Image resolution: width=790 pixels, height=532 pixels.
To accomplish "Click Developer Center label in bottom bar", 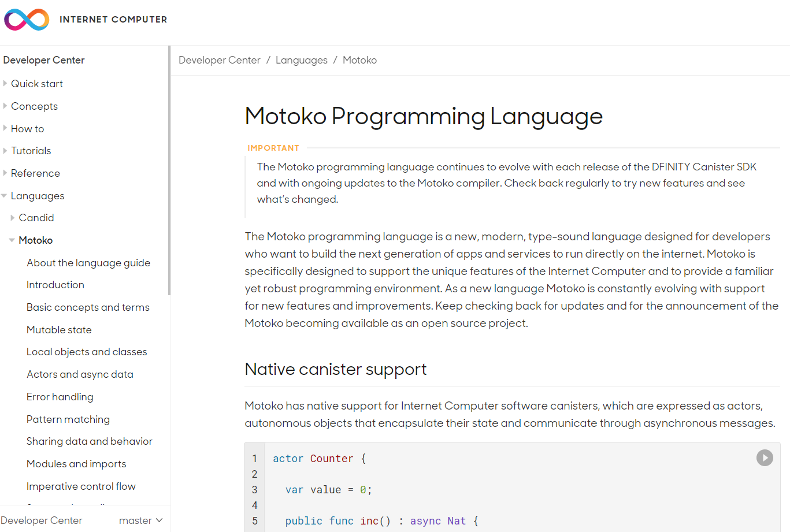I will 41,520.
